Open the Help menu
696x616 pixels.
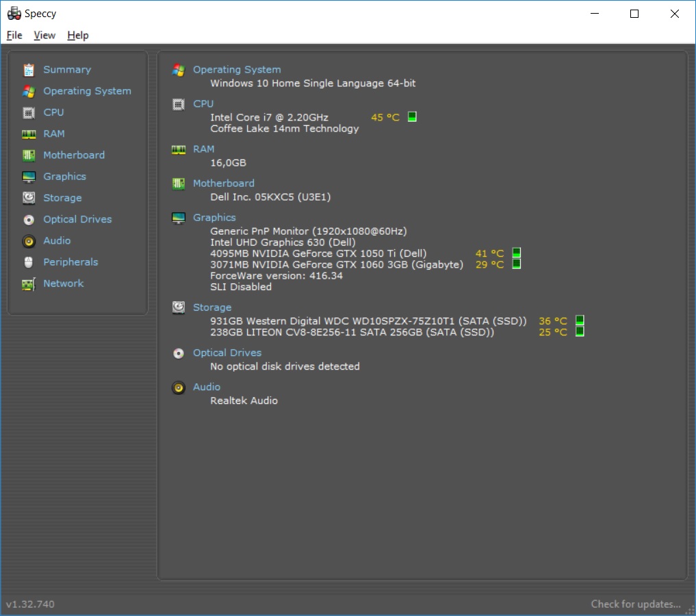pos(78,35)
